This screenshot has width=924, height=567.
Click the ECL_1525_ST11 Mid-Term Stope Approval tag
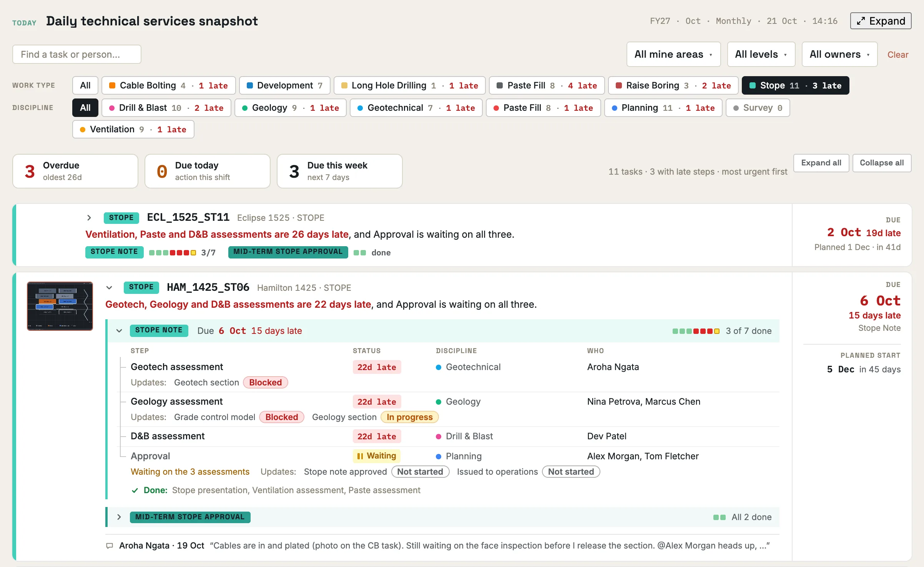pyautogui.click(x=288, y=252)
